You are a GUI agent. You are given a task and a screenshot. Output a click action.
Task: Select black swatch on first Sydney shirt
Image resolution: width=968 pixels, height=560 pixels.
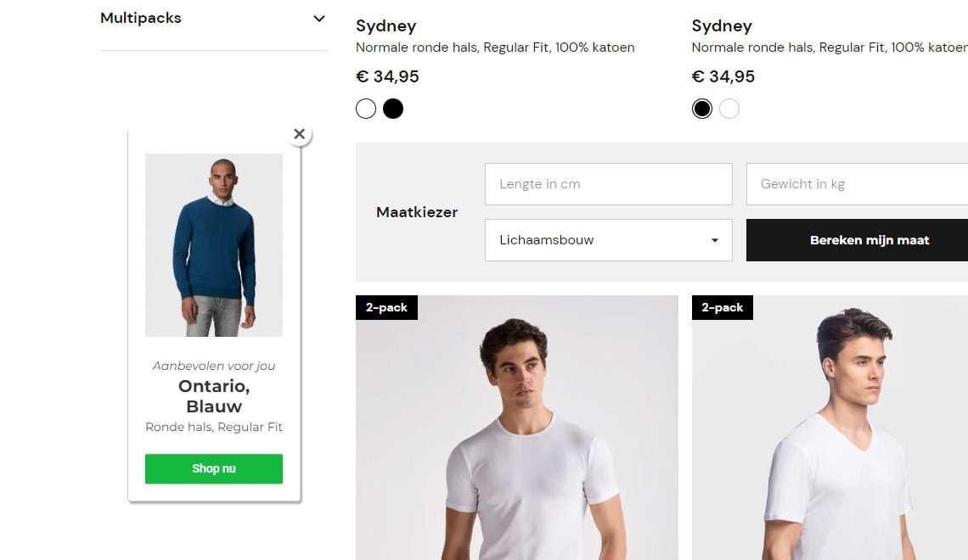click(393, 109)
